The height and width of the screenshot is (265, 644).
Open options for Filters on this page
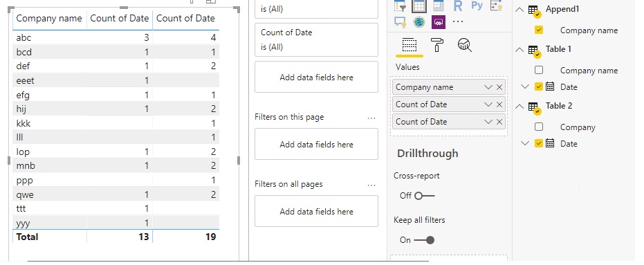pos(371,118)
